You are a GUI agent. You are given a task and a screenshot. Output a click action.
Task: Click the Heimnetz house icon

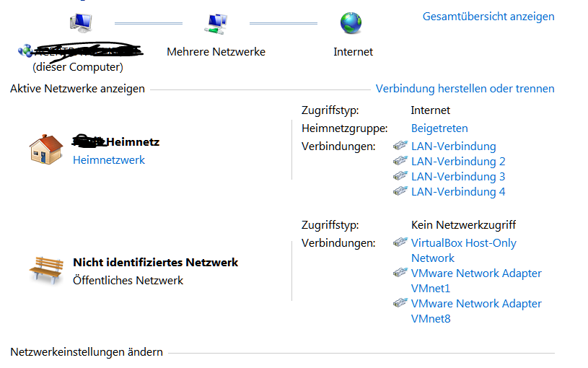coord(46,149)
